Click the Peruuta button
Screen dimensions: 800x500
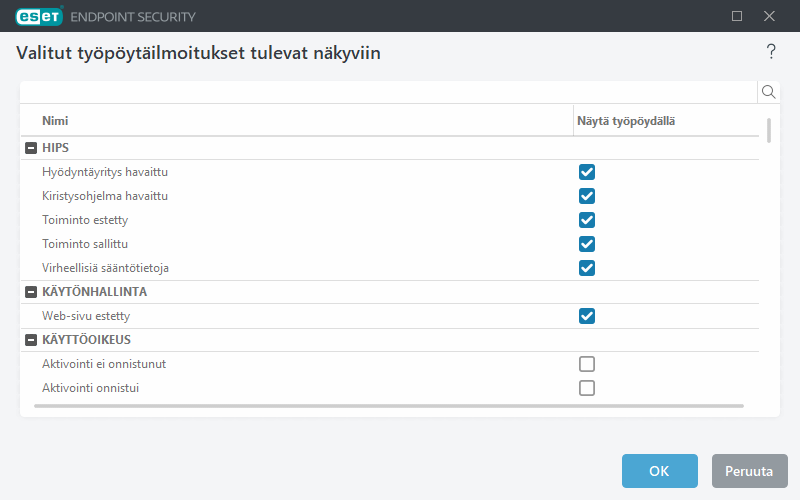pos(749,471)
